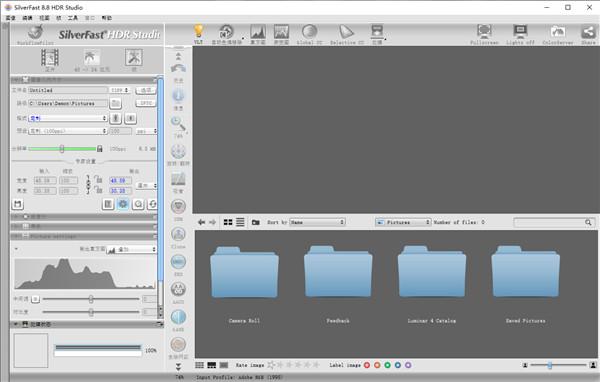
Task: Open the Help menu at right of menu bar
Action: tap(107, 18)
